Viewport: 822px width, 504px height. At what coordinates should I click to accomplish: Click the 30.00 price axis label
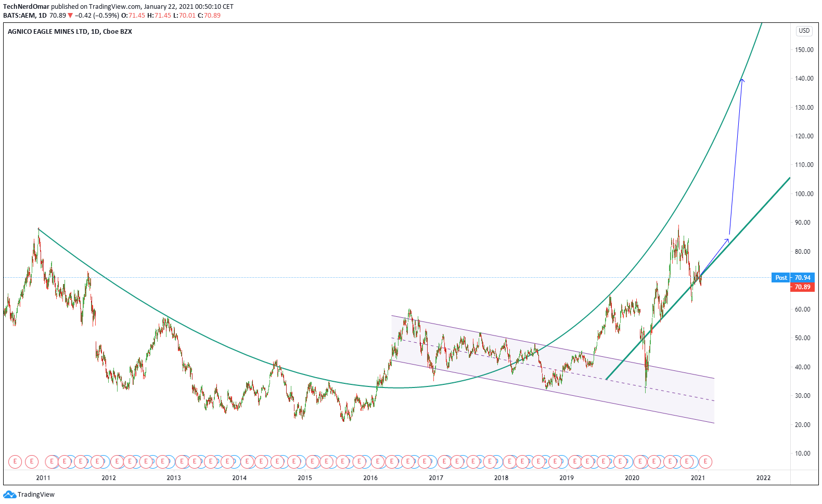(803, 396)
